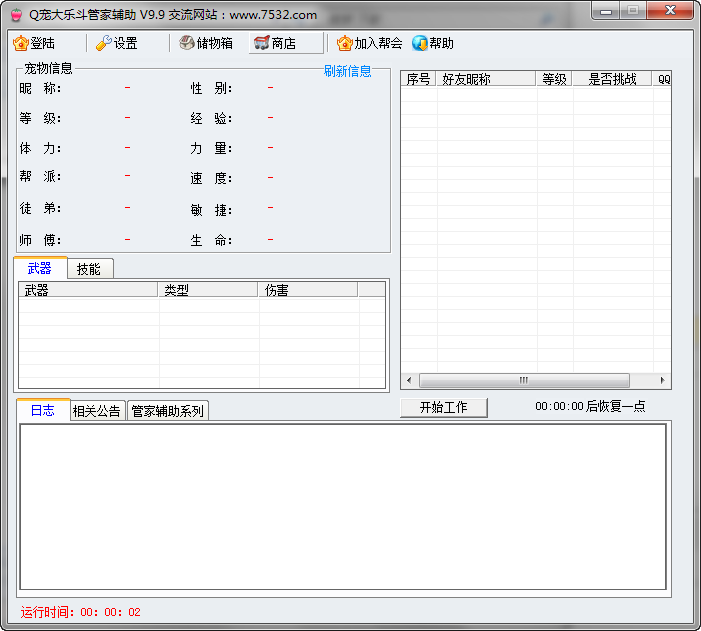Screen dimensions: 701x631
Task: Click the 生命 label
Action: click(x=211, y=241)
